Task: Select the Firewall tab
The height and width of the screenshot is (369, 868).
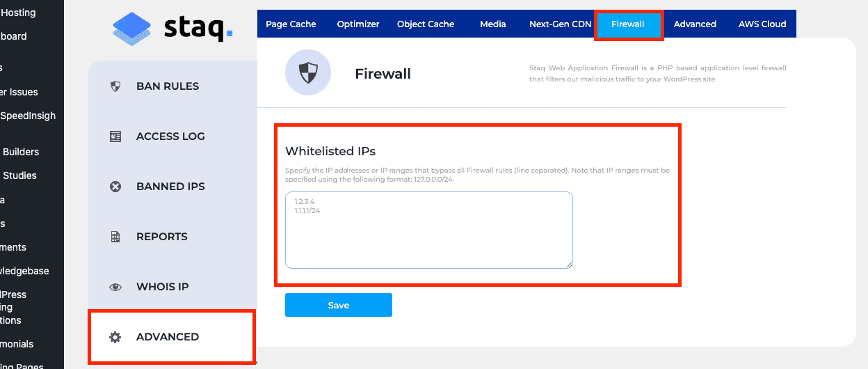Action: pos(628,24)
